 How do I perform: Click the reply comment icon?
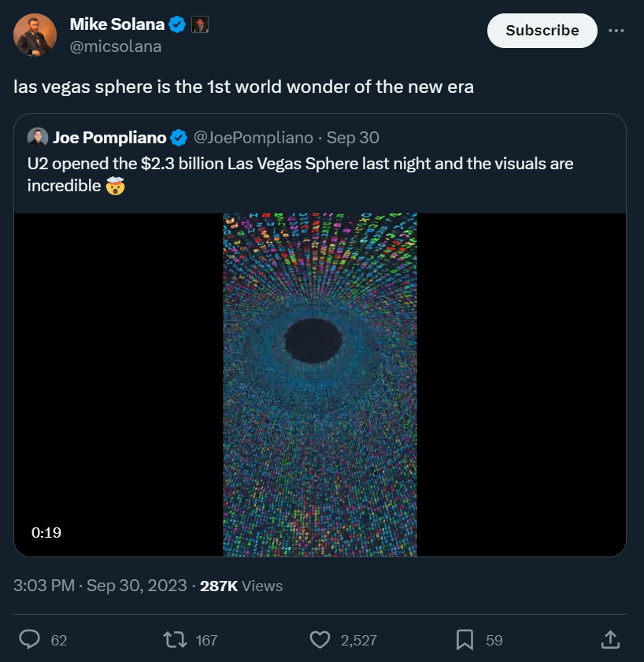pos(30,640)
